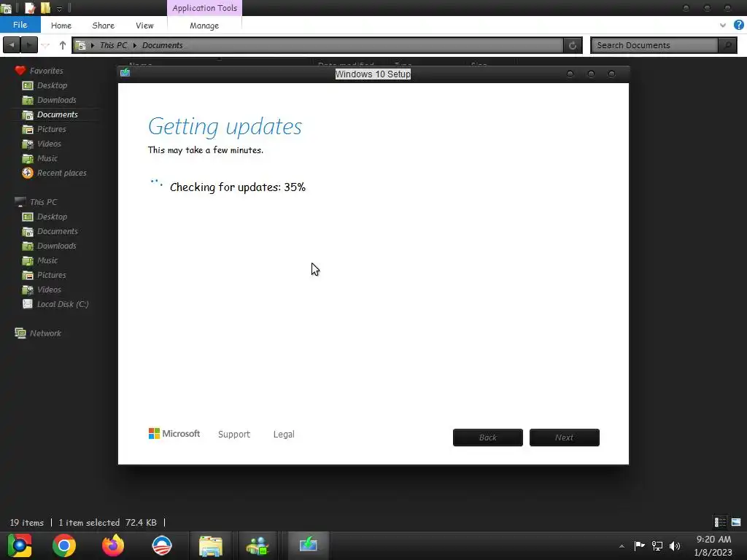Click the Windows 10 Setup title bar icon

pos(125,72)
